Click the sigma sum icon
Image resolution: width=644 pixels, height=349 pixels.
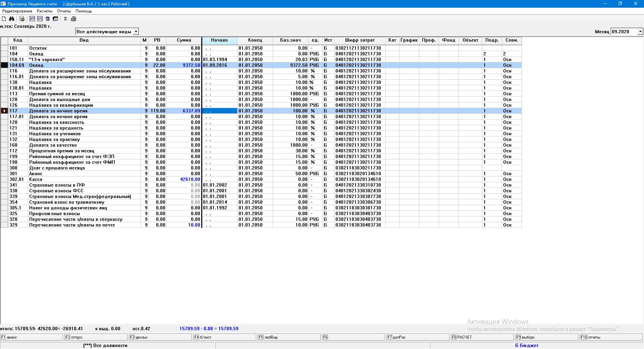(66, 19)
